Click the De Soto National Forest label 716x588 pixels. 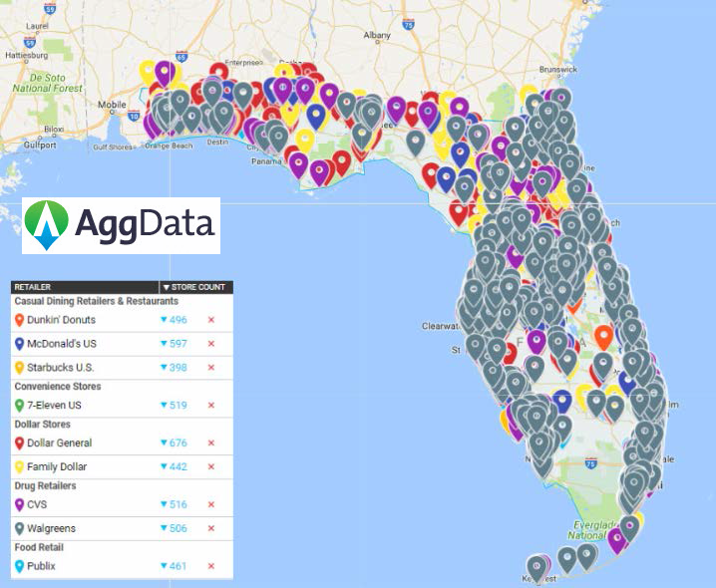point(48,83)
